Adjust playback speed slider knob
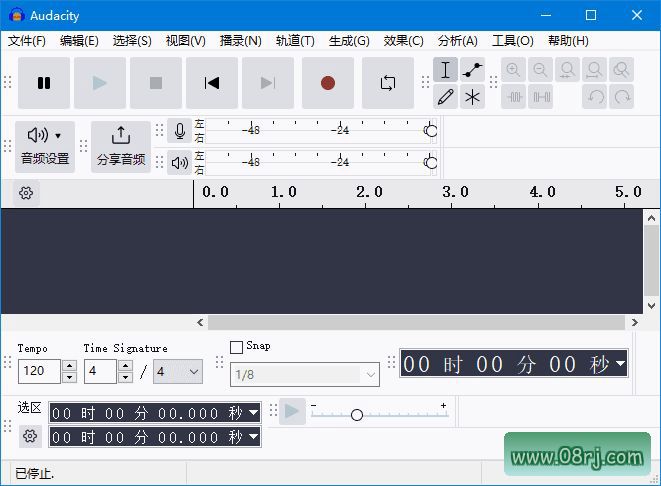Image resolution: width=661 pixels, height=486 pixels. [x=357, y=415]
